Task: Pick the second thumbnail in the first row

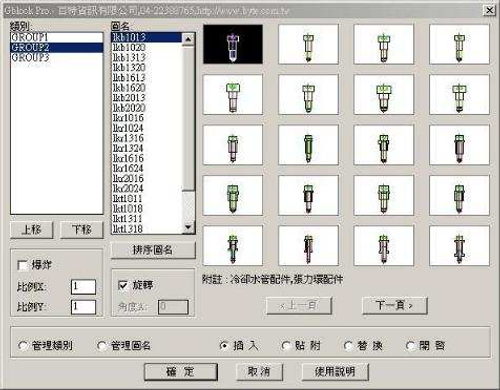Action: (308, 44)
